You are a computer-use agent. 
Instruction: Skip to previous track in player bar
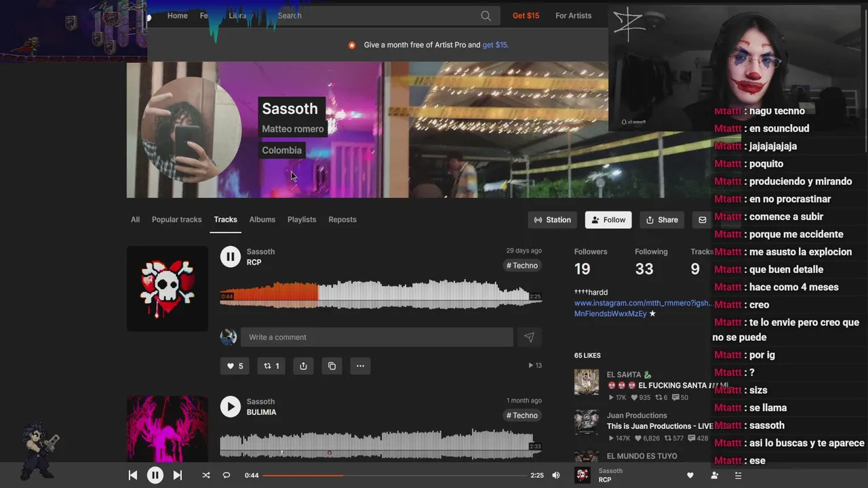[x=133, y=475]
